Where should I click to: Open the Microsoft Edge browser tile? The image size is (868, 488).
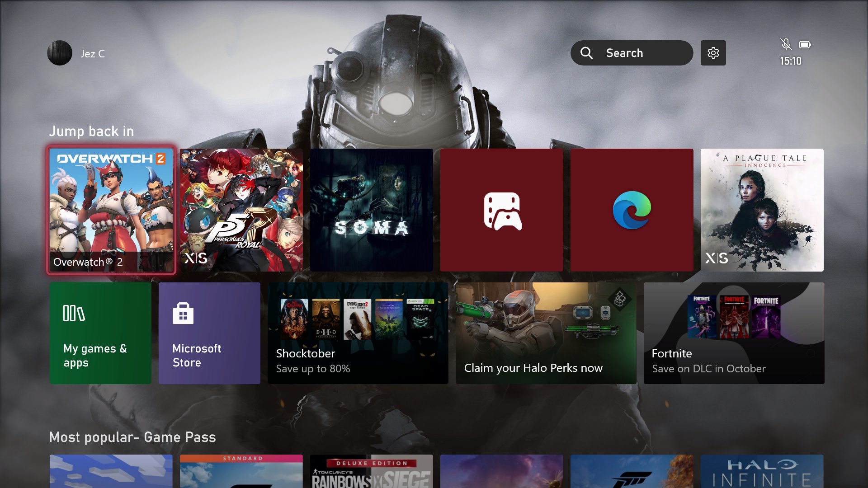[x=632, y=210]
